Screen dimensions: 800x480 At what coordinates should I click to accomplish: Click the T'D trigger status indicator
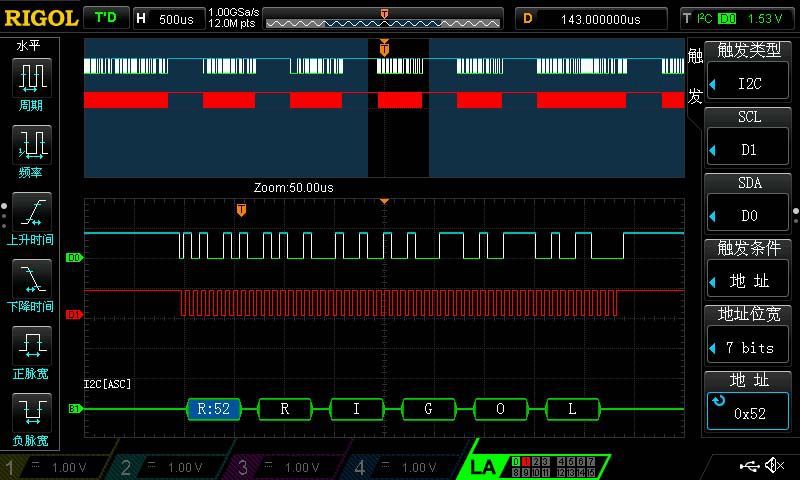coord(105,18)
